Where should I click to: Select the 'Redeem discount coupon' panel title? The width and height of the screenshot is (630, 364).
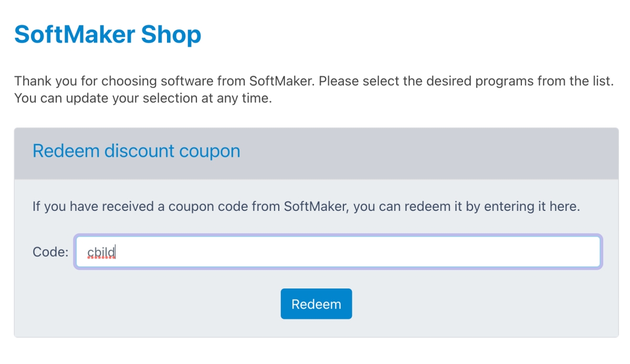point(136,151)
